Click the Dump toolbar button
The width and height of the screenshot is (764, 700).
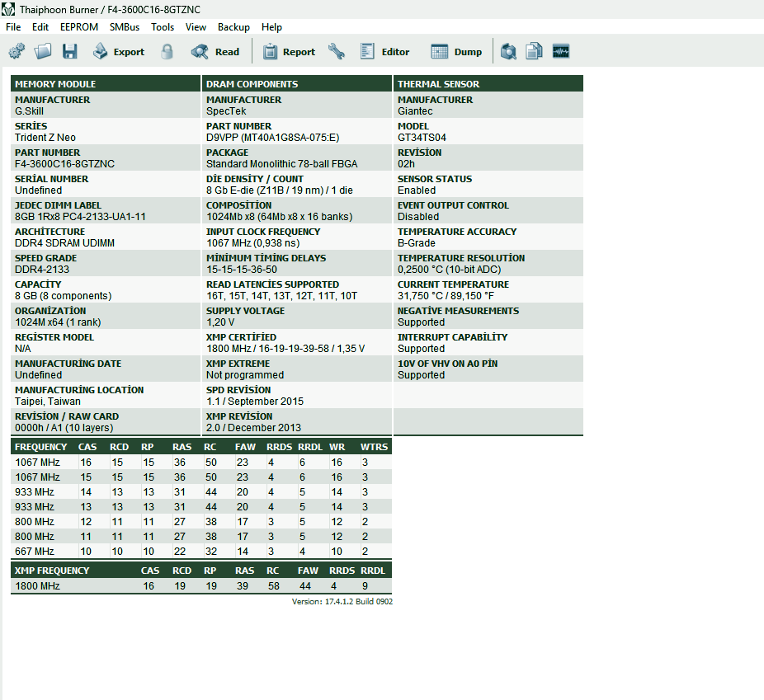tap(456, 52)
